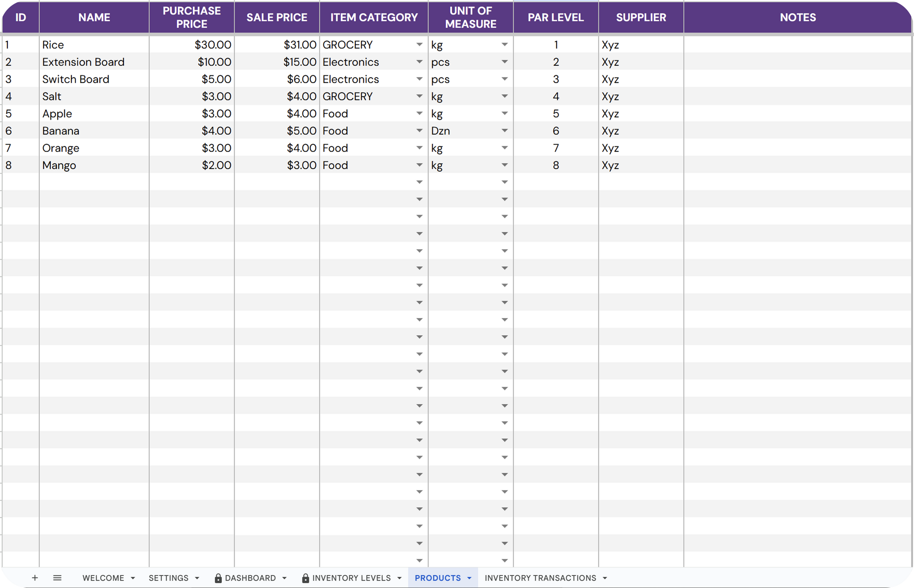This screenshot has width=914, height=588.
Task: Click the lock icon on Inventory Levels tab
Action: pyautogui.click(x=305, y=578)
